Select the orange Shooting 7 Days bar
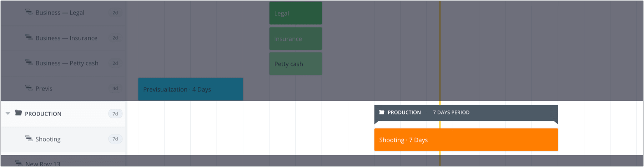The image size is (644, 167). (466, 140)
